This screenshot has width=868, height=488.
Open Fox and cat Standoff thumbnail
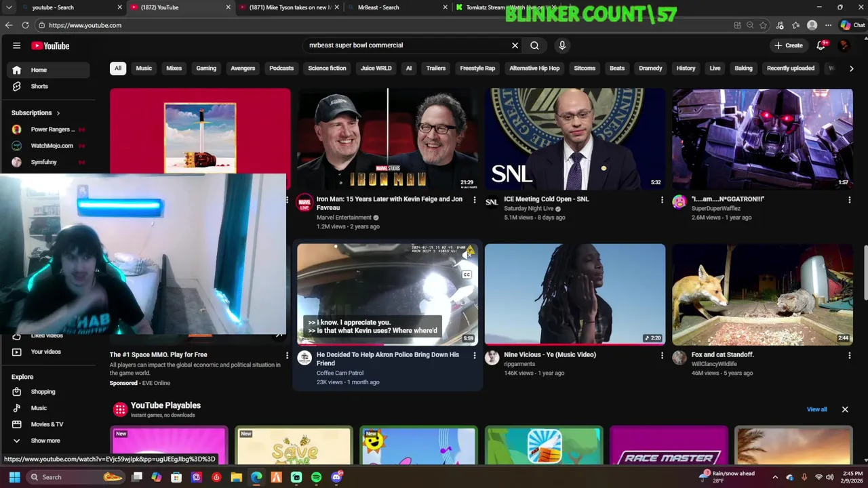pyautogui.click(x=763, y=294)
